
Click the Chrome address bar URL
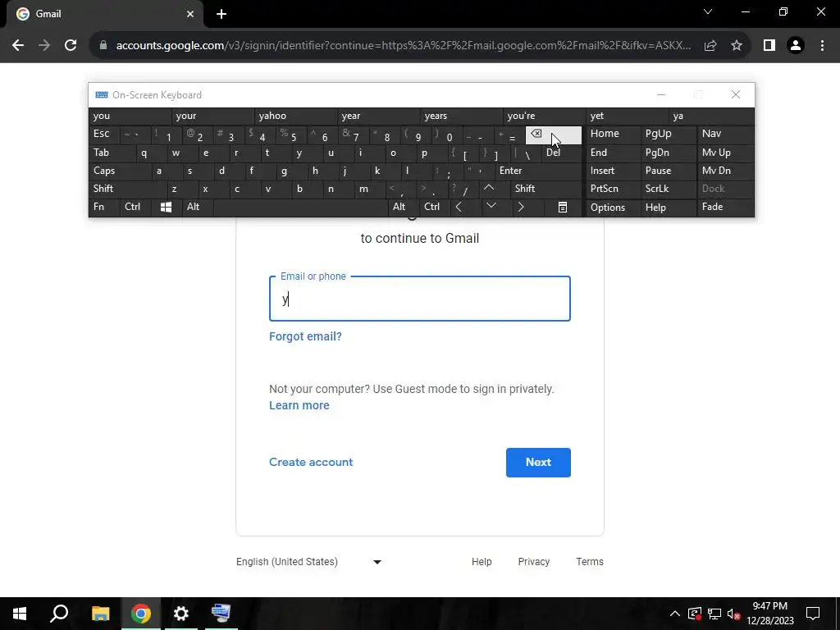(404, 46)
